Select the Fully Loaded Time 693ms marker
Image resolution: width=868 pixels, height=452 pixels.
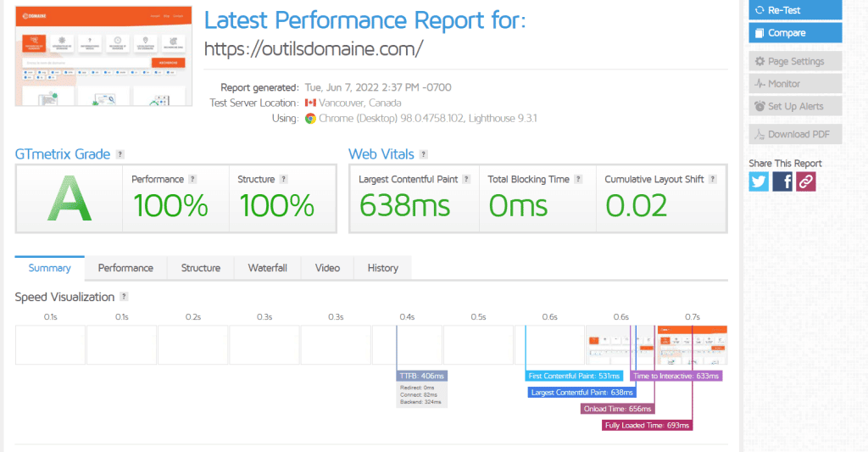tap(647, 426)
